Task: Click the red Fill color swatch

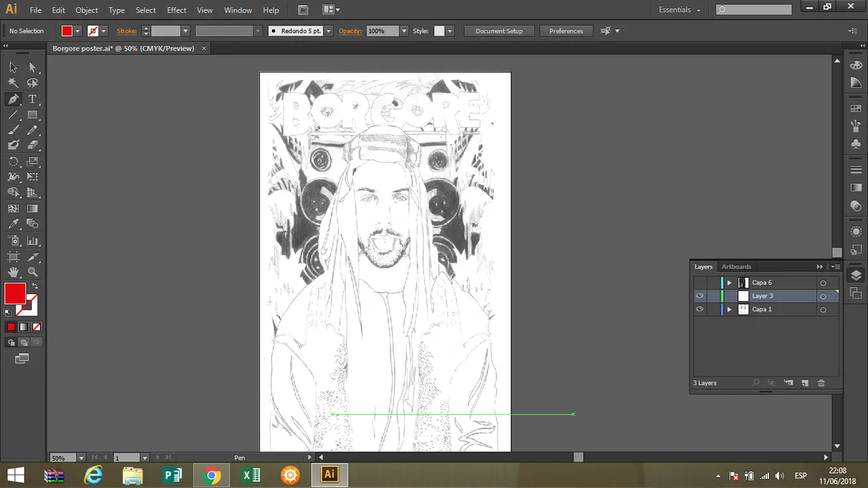Action: 15,293
